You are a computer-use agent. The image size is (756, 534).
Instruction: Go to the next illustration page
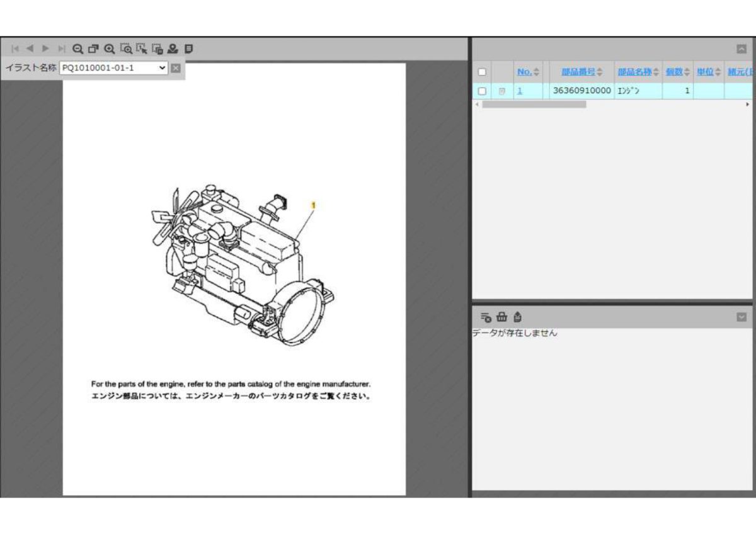point(45,48)
